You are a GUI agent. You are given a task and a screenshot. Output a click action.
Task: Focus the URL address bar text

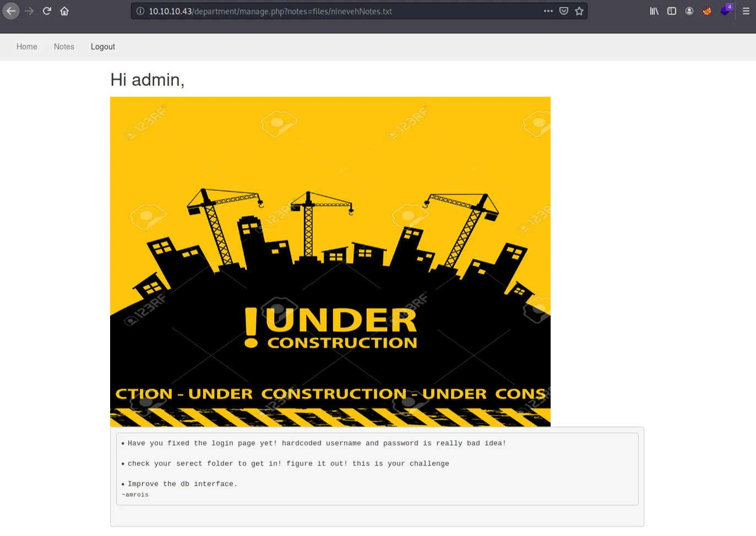pos(330,11)
